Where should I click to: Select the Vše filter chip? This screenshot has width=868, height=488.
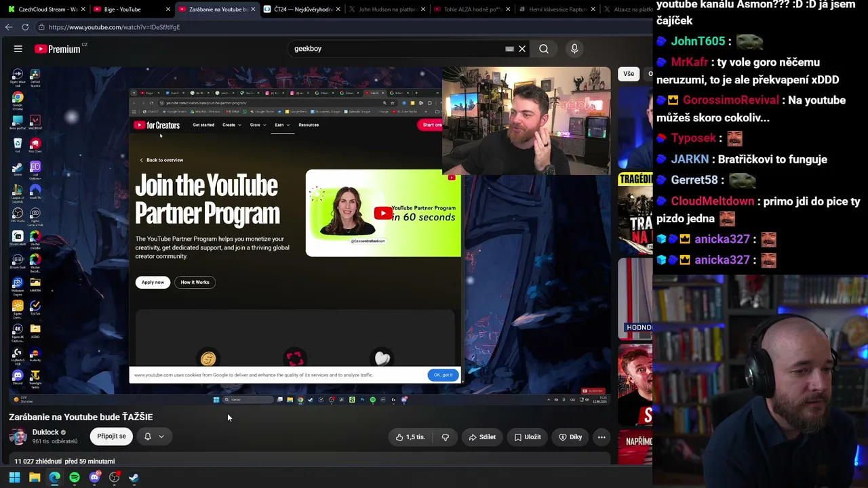tap(629, 74)
